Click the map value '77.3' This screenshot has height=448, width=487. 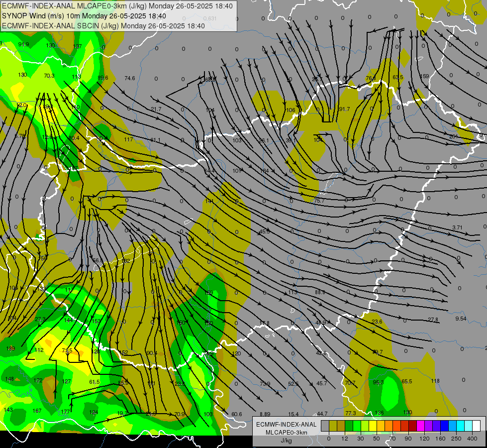[351, 413]
